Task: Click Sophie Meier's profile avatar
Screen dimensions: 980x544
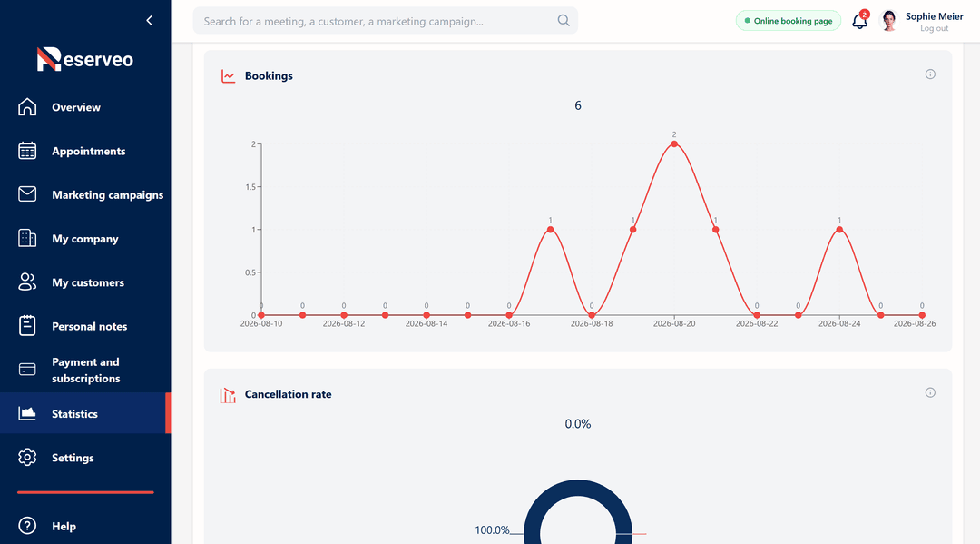Action: [x=888, y=21]
